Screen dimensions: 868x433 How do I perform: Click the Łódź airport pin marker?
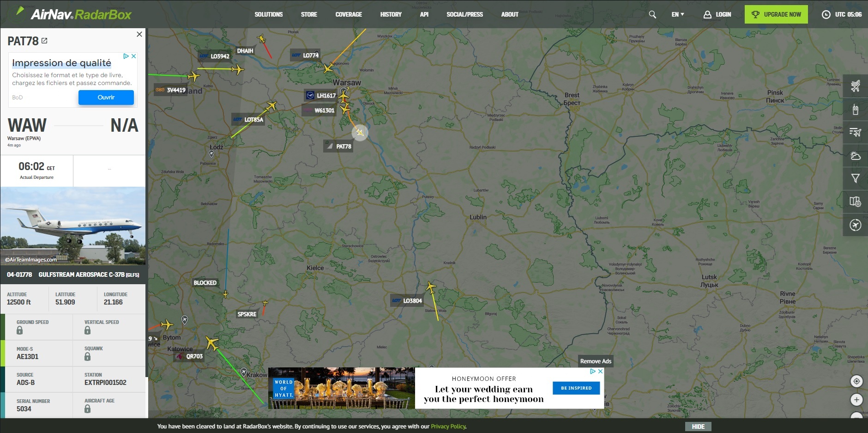[212, 153]
